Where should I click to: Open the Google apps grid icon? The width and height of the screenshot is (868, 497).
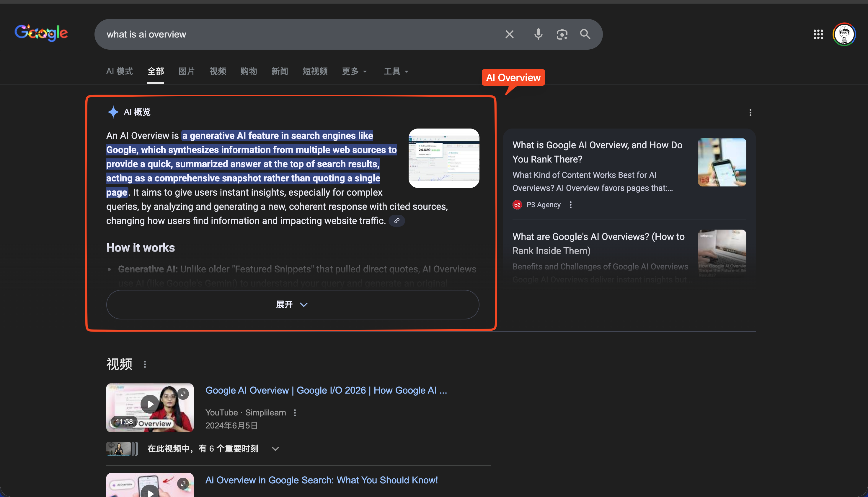tap(818, 34)
